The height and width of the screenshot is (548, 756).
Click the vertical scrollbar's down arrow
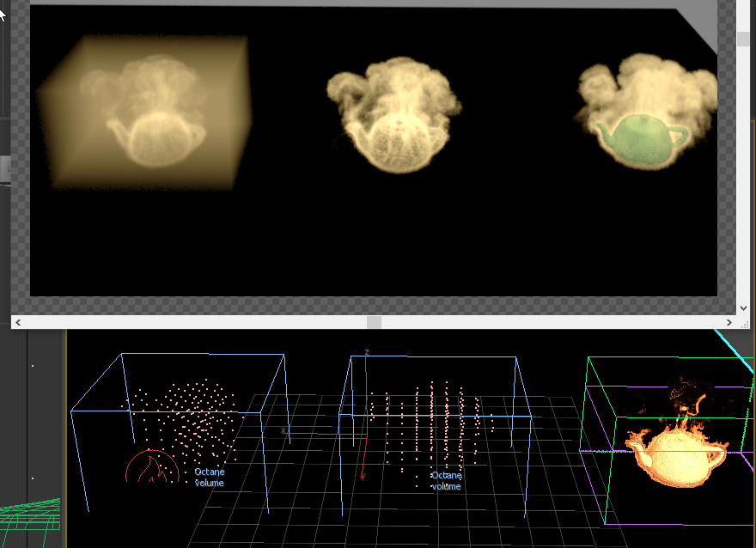pyautogui.click(x=743, y=308)
